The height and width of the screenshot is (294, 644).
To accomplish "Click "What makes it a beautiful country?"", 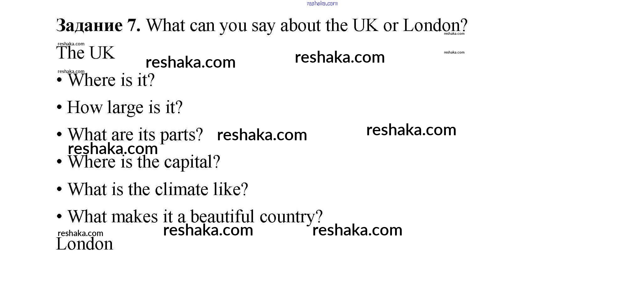I will tap(195, 217).
